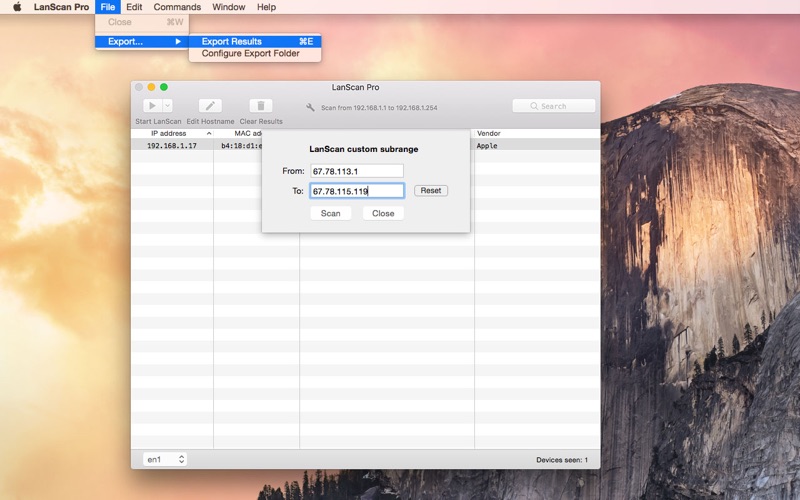The image size is (800, 500).
Task: Open the Window menu
Action: click(x=229, y=7)
